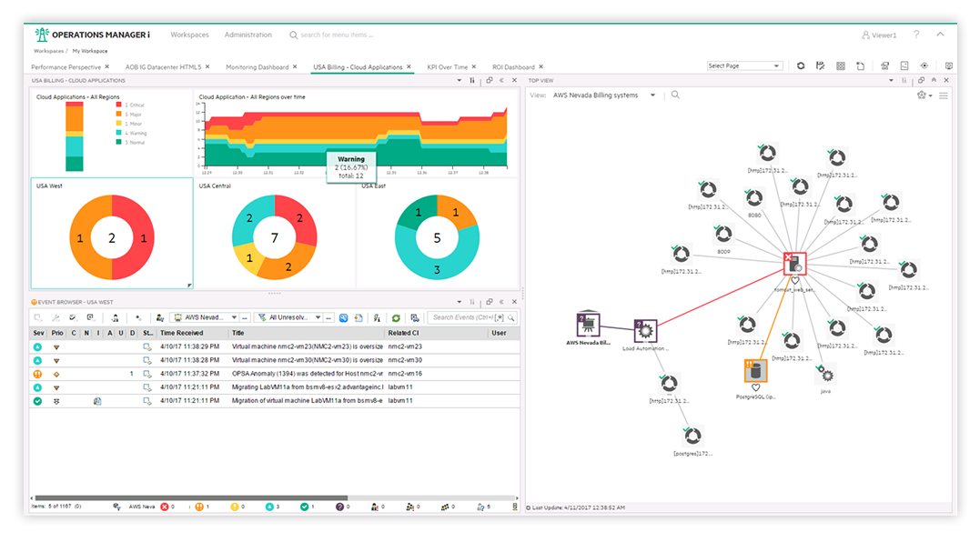This screenshot has height=542, width=980.
Task: Open the Viewer1 user account
Action: (x=879, y=35)
